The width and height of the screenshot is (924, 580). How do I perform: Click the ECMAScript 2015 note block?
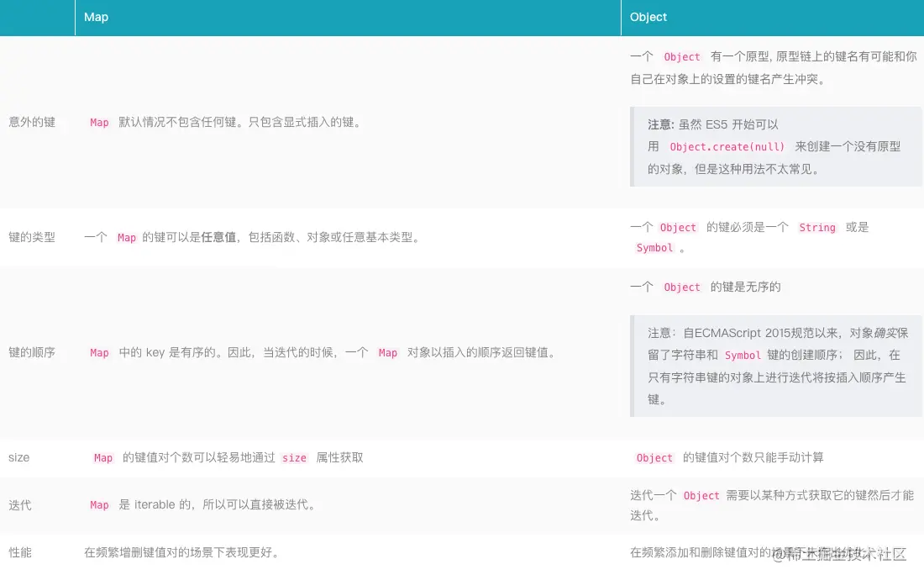tap(773, 366)
